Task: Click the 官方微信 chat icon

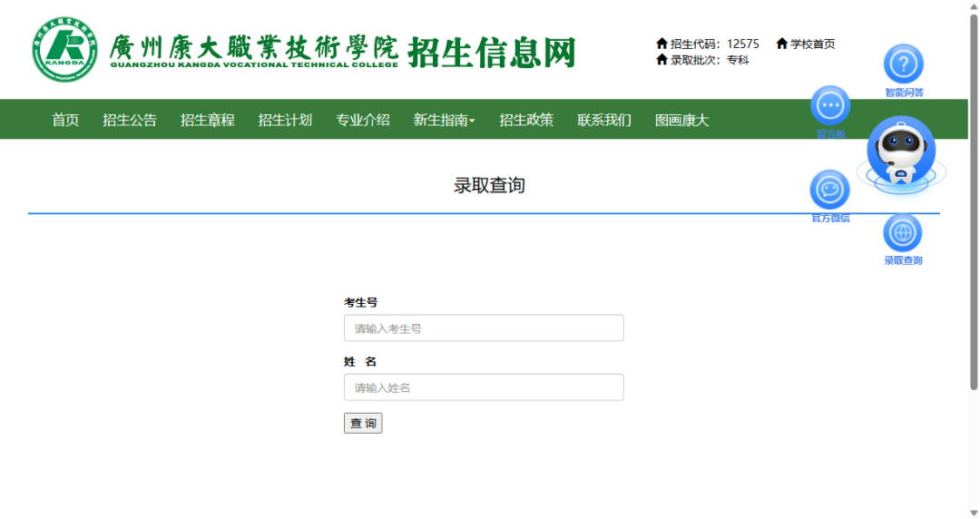Action: tap(829, 190)
